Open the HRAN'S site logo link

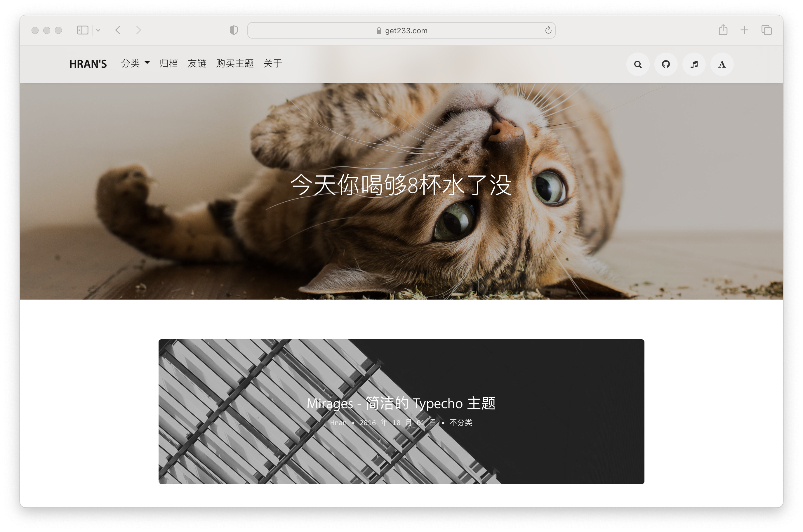(88, 64)
